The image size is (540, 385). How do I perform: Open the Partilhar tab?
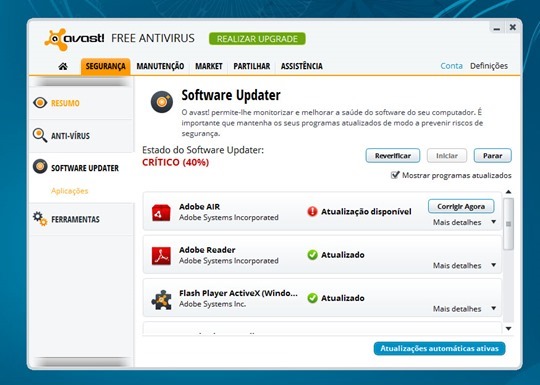252,66
